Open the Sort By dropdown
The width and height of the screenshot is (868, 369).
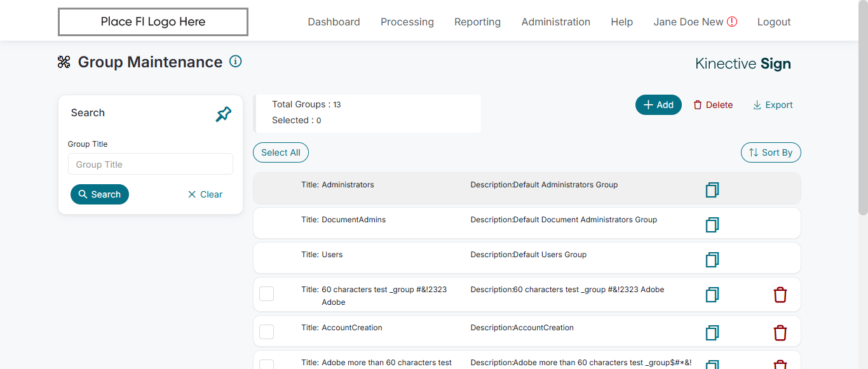[x=770, y=152]
